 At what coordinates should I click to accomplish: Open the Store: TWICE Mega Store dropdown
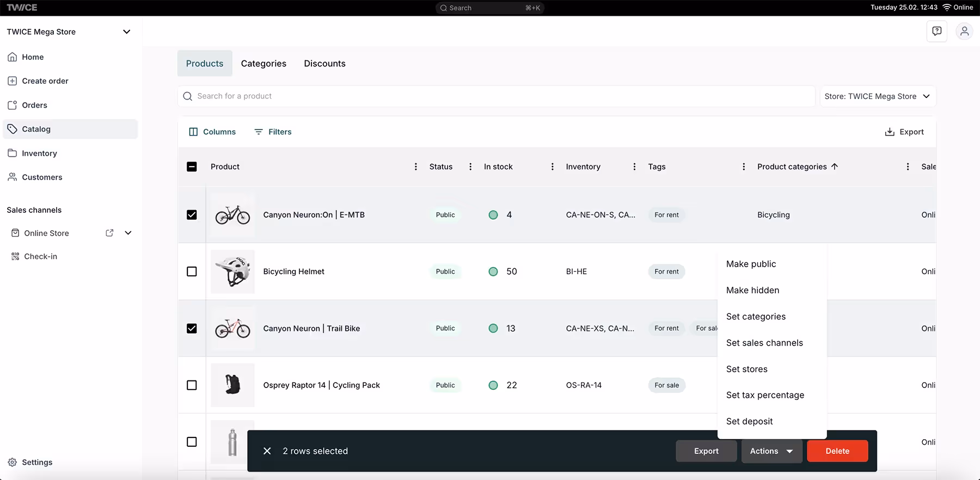878,96
